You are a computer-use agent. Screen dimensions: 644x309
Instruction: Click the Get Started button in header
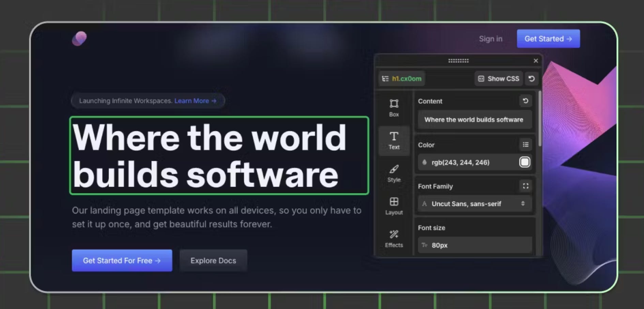tap(548, 39)
